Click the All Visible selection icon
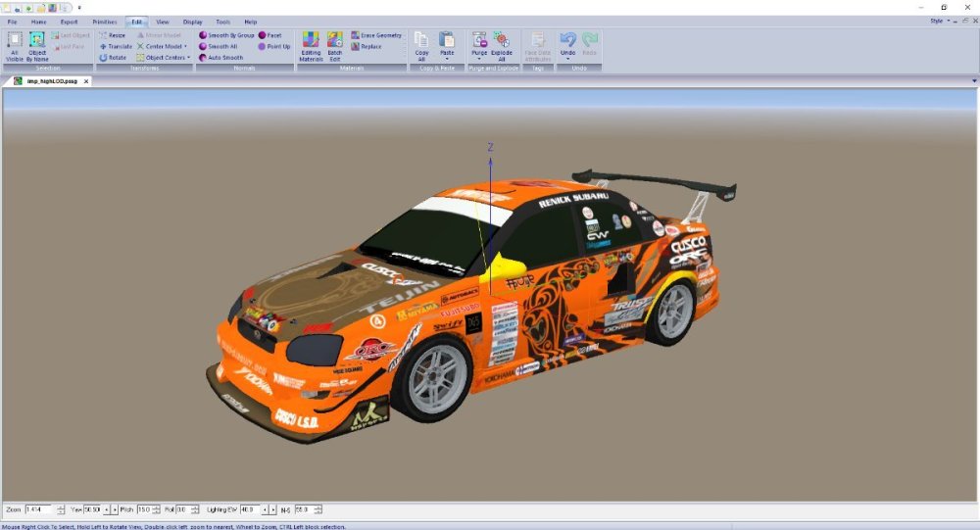 15,45
